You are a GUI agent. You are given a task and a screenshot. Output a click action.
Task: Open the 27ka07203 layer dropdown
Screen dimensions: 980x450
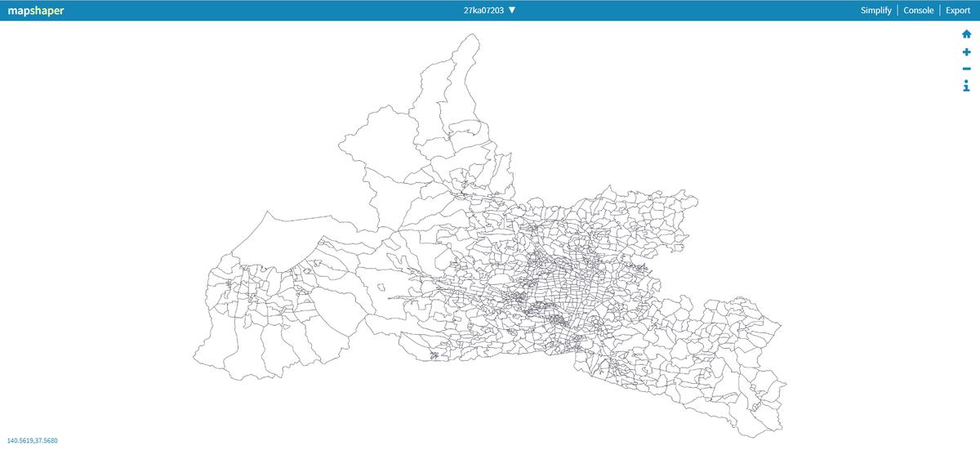pos(490,11)
